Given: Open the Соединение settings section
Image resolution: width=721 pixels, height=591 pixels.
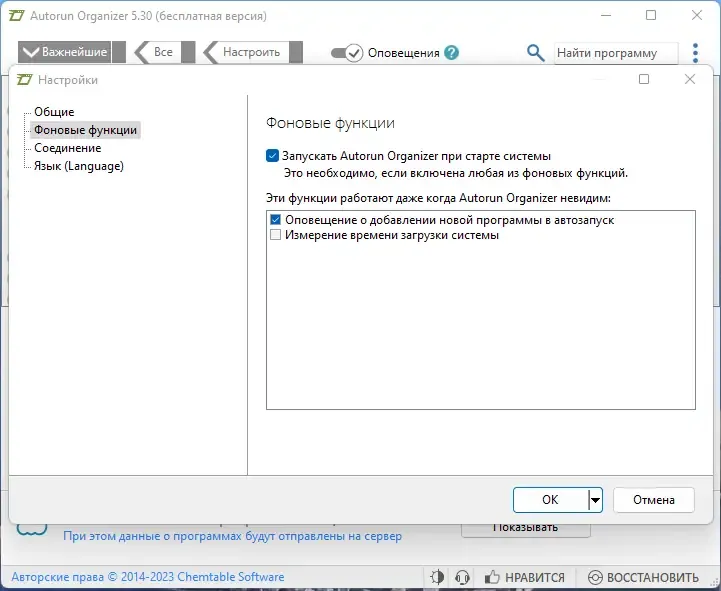Looking at the screenshot, I should click(68, 148).
